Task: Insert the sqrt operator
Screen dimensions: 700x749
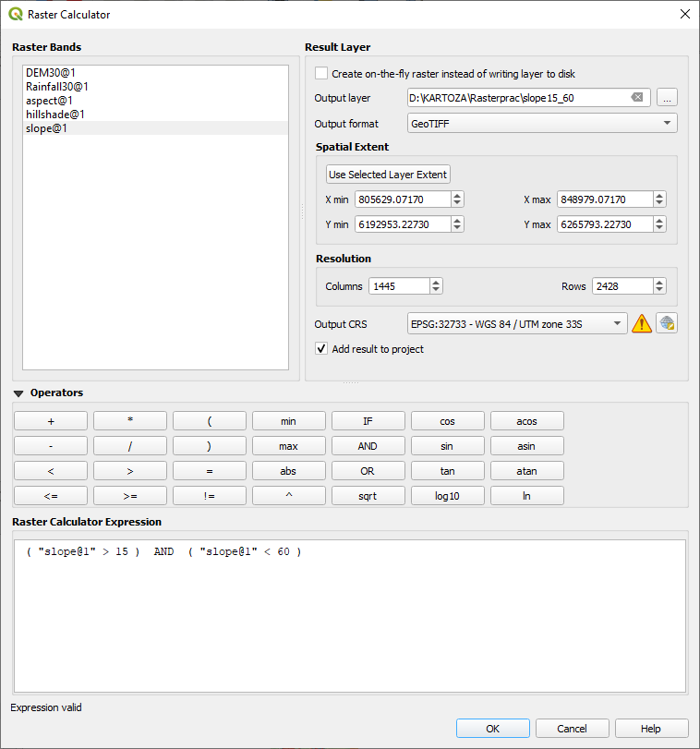Action: point(368,496)
